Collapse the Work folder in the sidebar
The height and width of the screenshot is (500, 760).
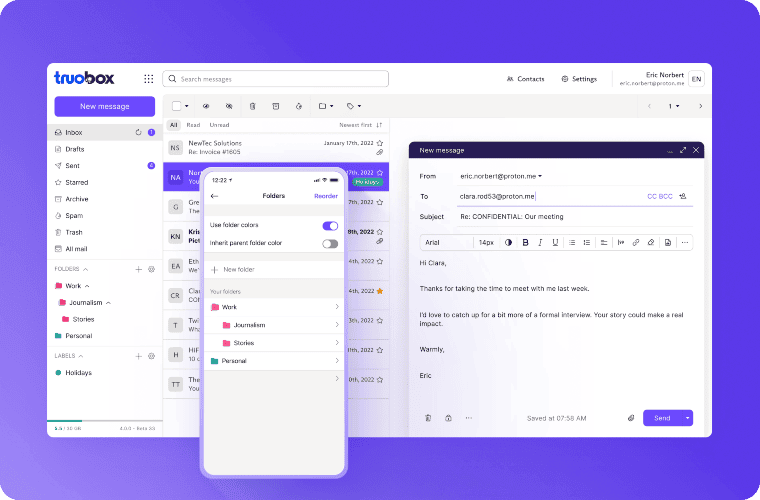click(x=87, y=286)
